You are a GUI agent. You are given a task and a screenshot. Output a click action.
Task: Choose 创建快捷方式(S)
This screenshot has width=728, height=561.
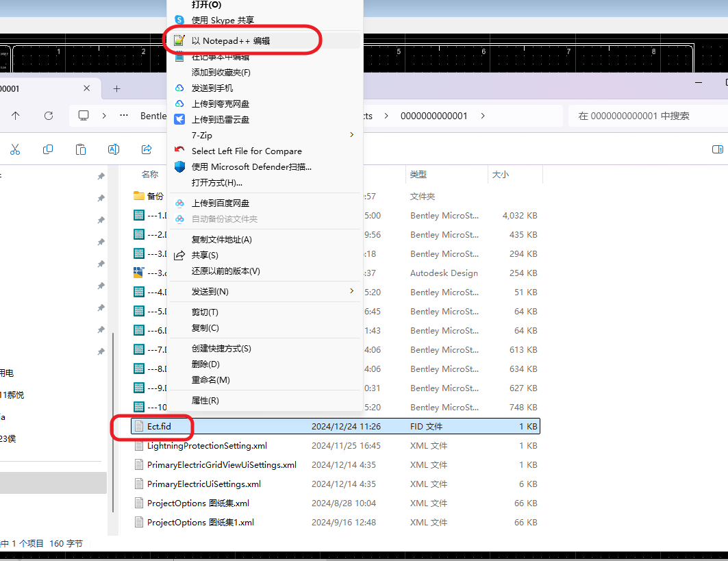pos(264,348)
